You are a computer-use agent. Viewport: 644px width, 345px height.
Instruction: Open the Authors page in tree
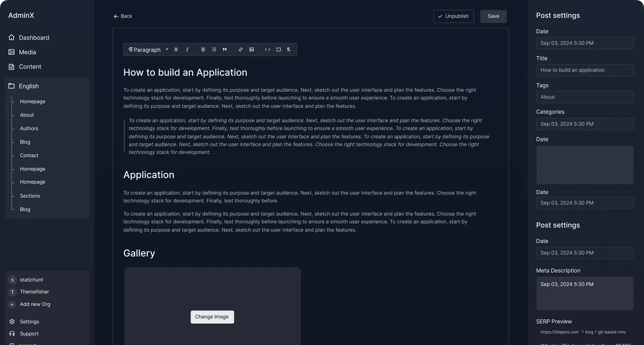pos(29,128)
